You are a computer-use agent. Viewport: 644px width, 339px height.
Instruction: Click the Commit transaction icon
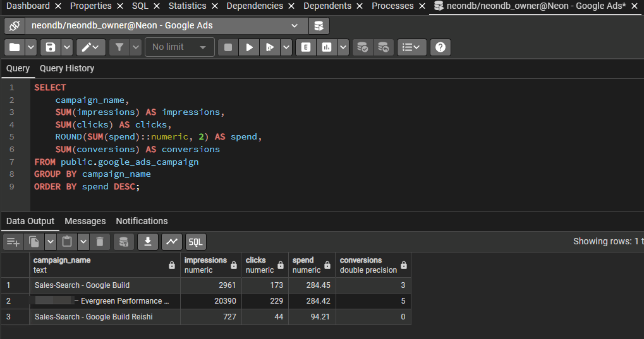click(362, 47)
